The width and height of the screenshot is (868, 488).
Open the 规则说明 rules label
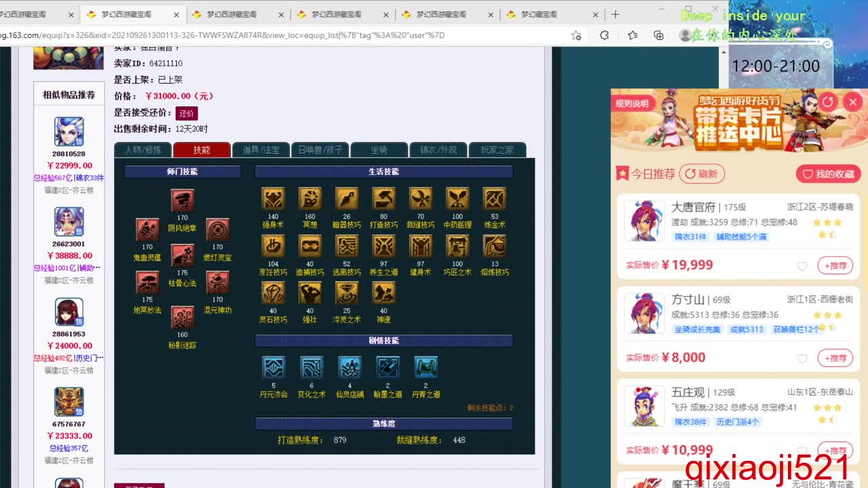point(632,104)
